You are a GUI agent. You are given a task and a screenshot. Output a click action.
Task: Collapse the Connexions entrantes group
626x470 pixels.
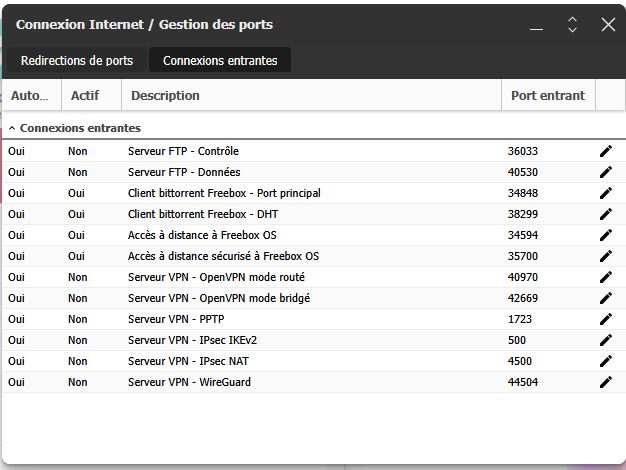click(12, 129)
